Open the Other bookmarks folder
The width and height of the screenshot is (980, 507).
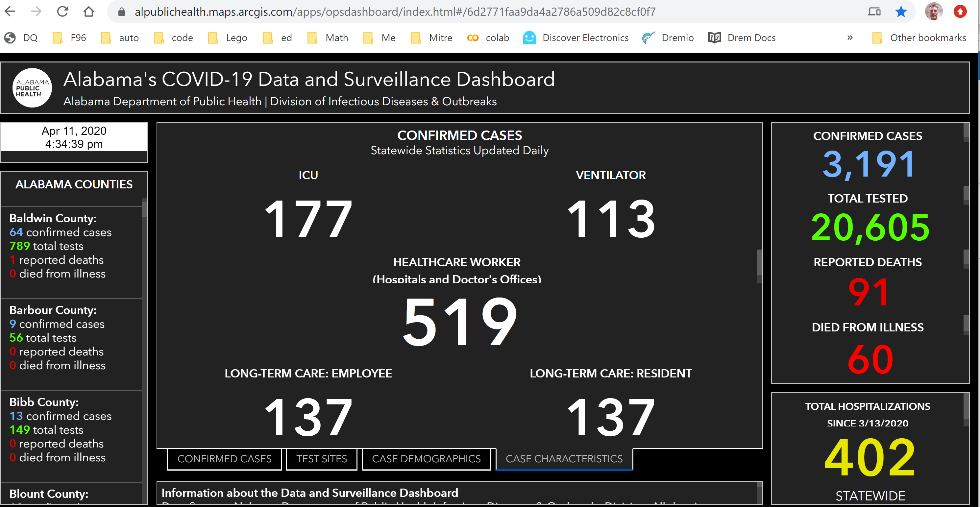click(919, 38)
